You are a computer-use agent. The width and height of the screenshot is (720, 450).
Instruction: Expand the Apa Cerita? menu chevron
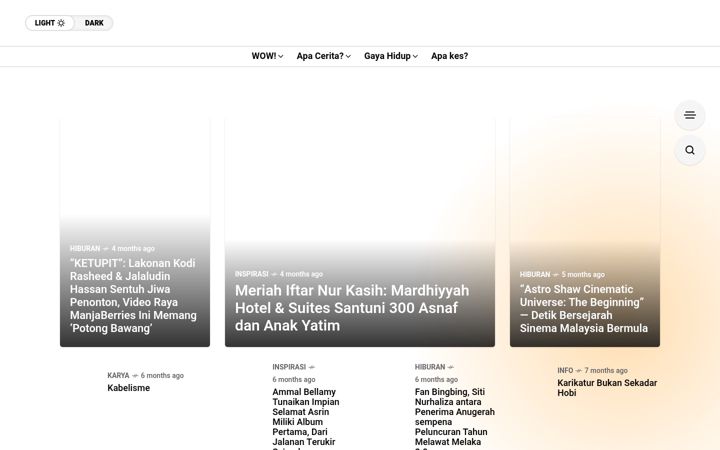(x=348, y=56)
